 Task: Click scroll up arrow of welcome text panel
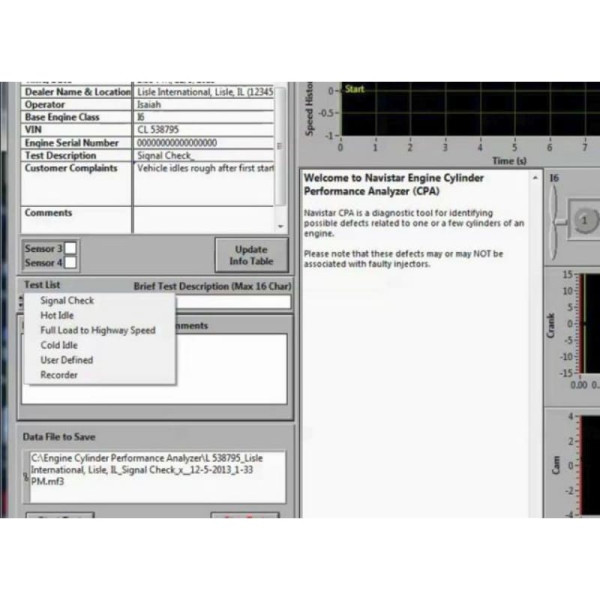[537, 177]
